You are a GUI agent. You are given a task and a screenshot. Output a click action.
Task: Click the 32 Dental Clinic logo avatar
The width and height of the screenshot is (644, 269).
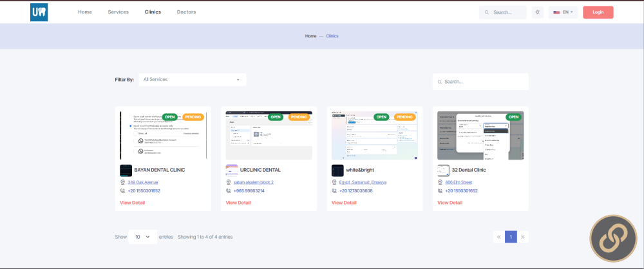(443, 171)
